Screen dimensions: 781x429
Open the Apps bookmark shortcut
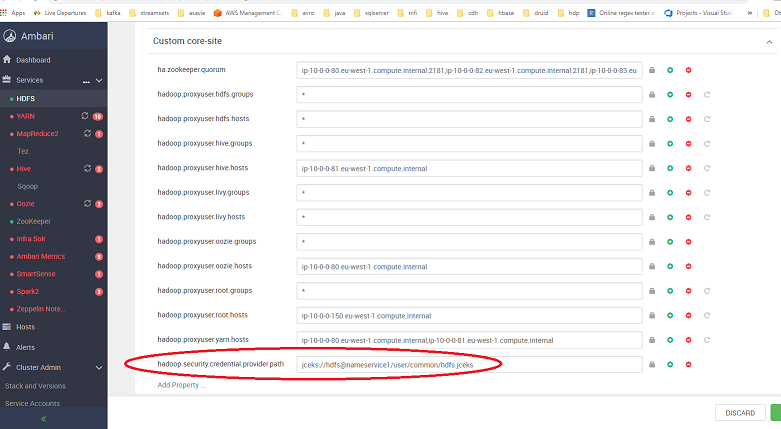13,13
